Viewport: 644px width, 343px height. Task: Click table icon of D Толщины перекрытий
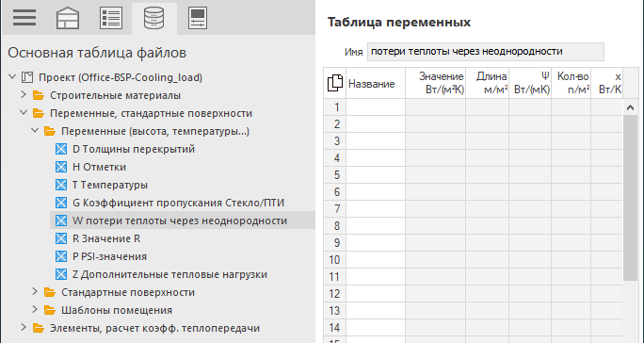pos(61,149)
